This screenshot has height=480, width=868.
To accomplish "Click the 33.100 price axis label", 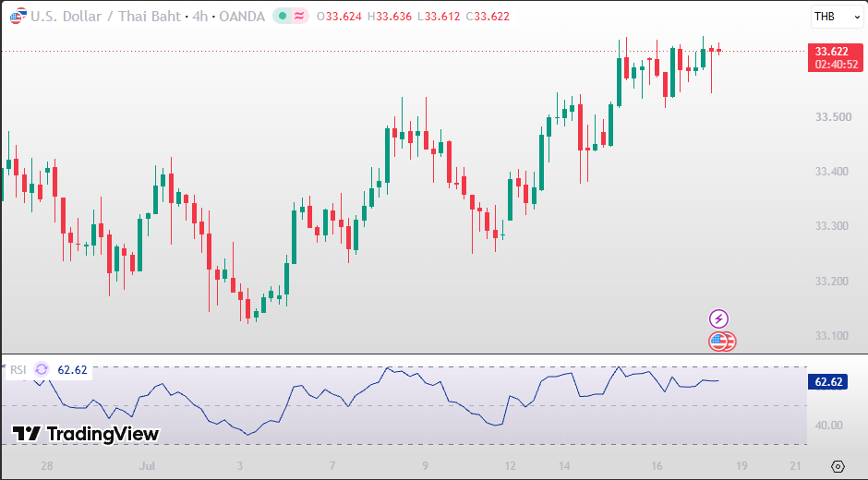I will (x=832, y=335).
